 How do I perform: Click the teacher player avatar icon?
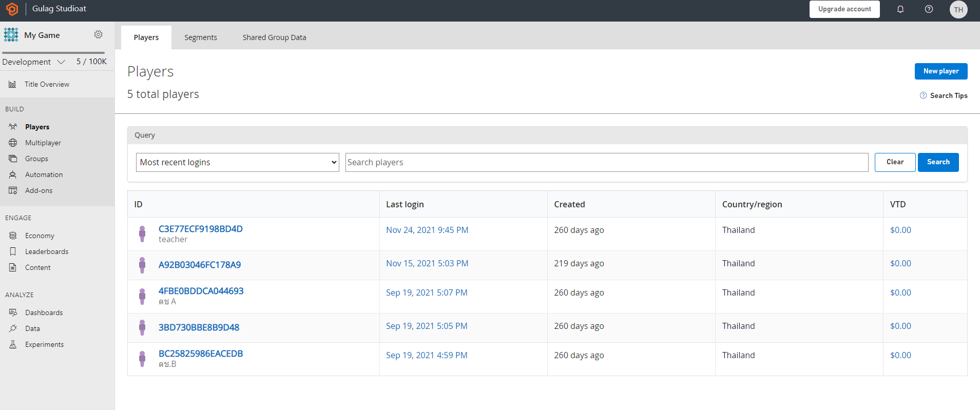click(x=142, y=234)
